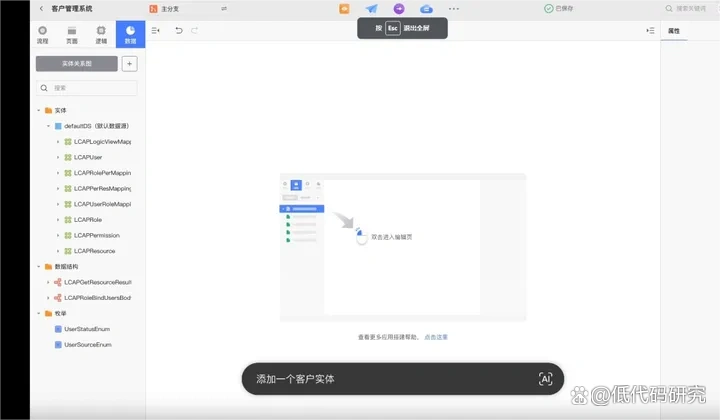Open the 主分支 branch selector
720x420 pixels.
(170, 9)
